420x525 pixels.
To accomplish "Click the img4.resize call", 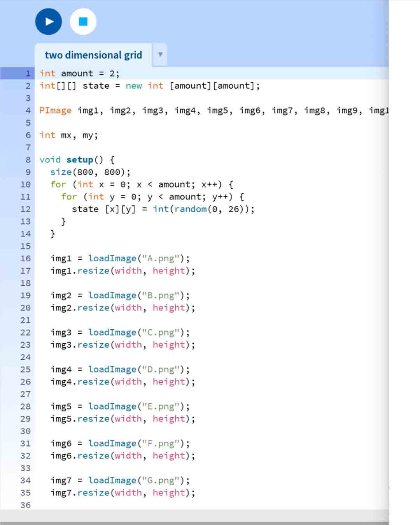I will (x=93, y=382).
